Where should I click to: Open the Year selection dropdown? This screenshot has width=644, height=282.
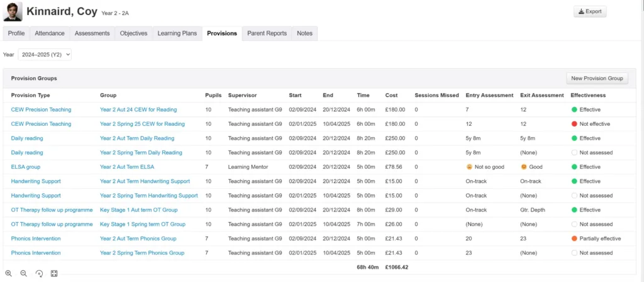(45, 55)
